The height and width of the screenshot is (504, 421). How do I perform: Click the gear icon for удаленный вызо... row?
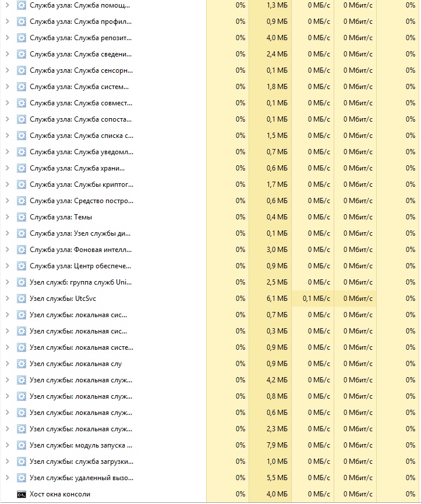(x=22, y=478)
